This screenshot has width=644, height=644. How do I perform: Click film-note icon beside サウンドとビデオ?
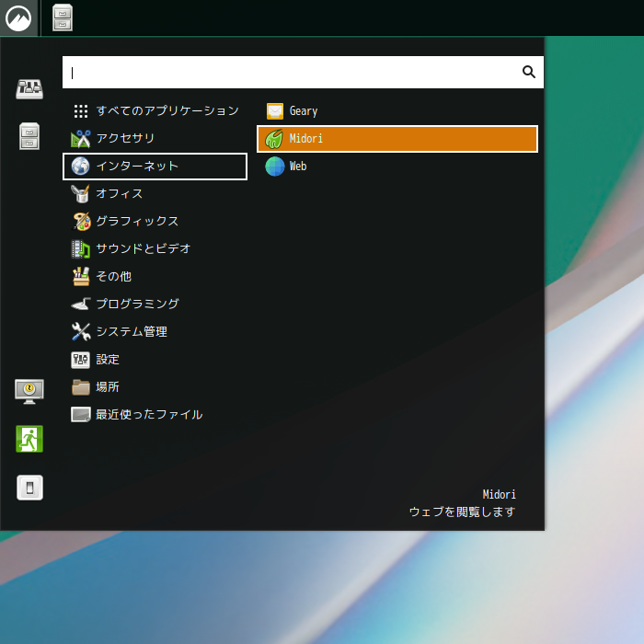[81, 249]
